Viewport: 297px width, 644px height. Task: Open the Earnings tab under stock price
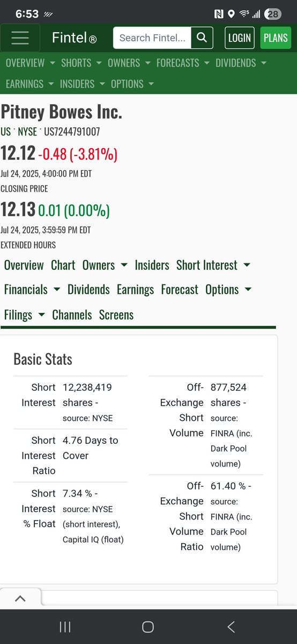(135, 289)
